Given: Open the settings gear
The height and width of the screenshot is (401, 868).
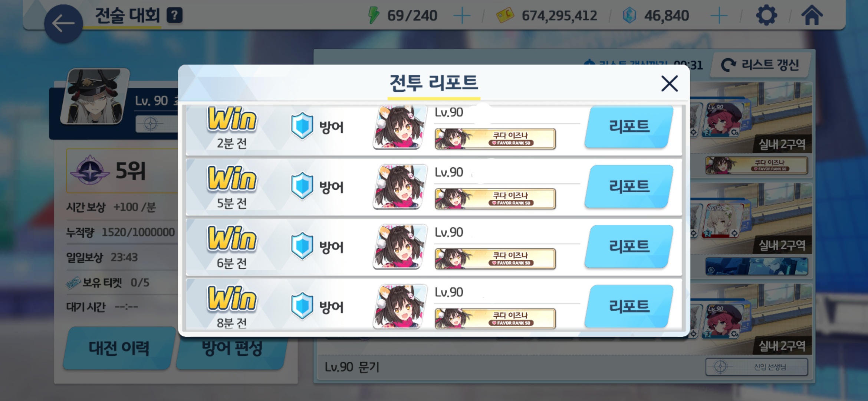Looking at the screenshot, I should click(x=766, y=16).
